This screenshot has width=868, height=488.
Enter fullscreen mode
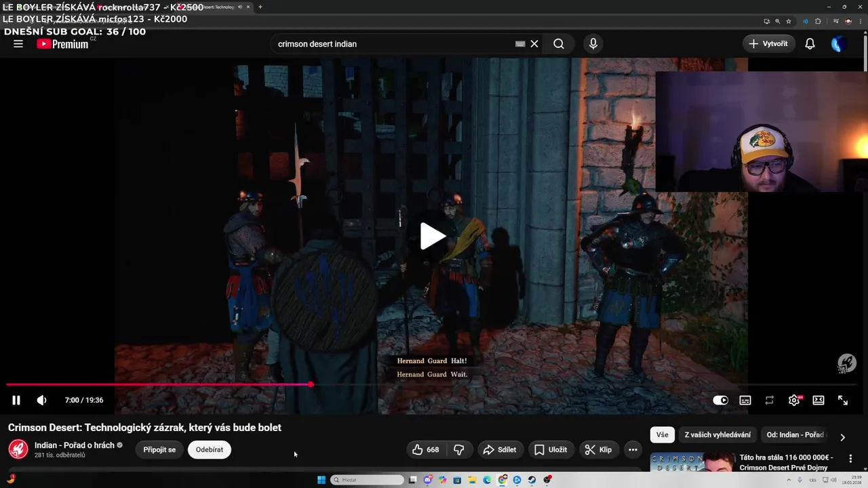843,401
